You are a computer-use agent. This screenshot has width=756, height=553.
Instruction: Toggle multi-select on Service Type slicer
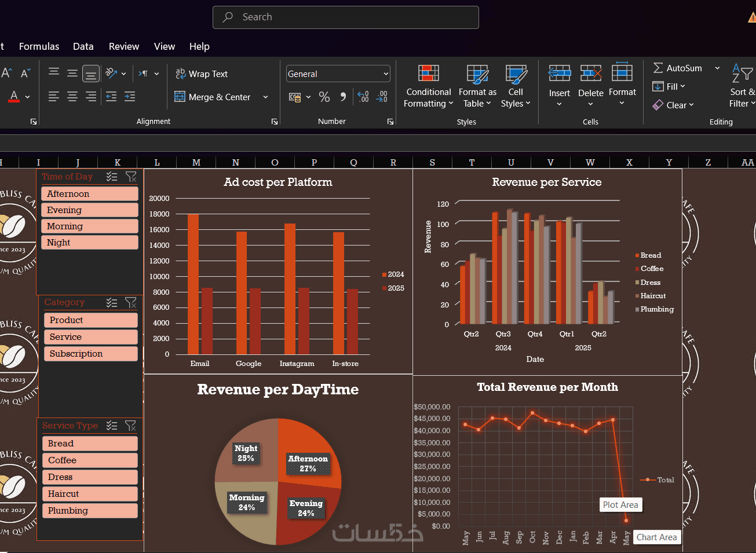point(112,426)
